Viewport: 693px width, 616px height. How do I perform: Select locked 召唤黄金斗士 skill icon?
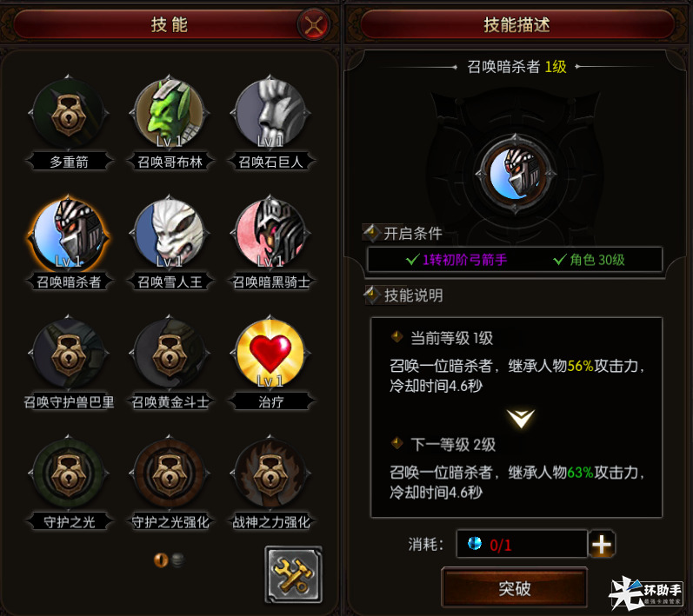pyautogui.click(x=170, y=354)
